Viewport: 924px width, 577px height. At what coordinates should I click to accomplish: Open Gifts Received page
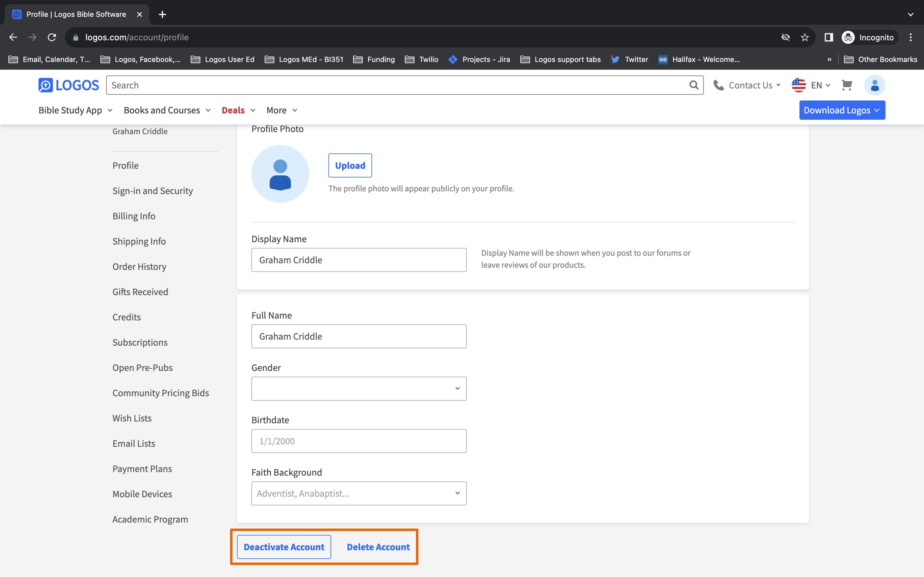tap(140, 292)
